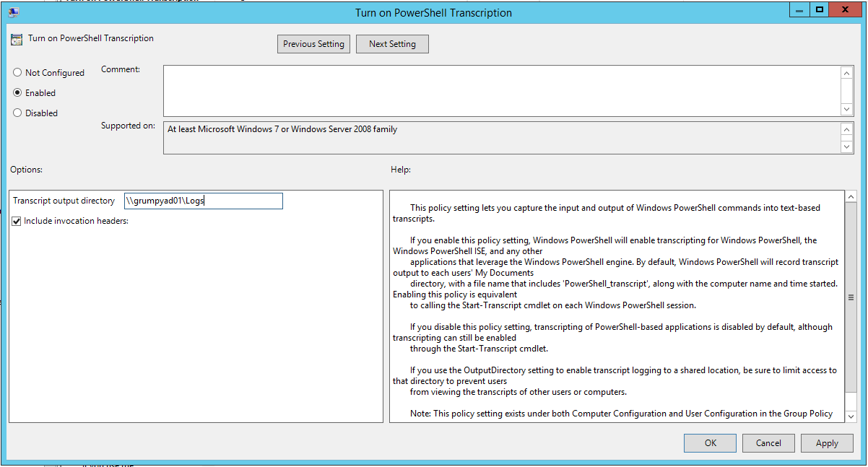
Task: Click the 'Help:' heading
Action: point(401,170)
